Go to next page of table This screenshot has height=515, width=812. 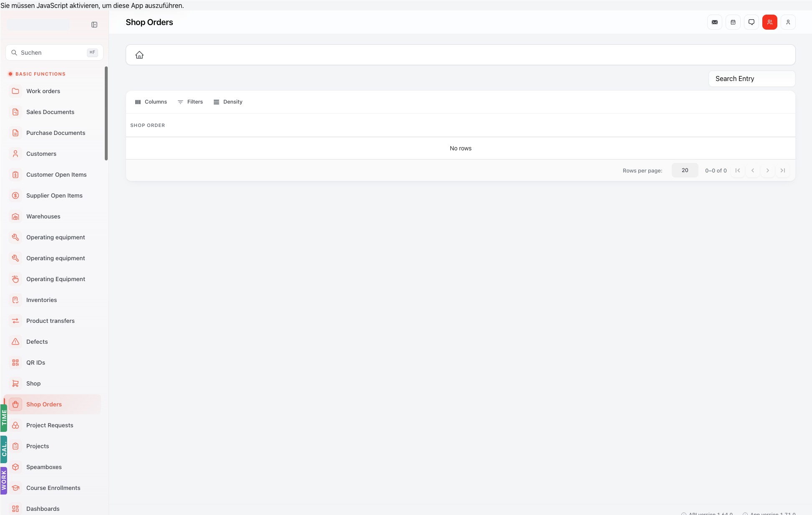[768, 170]
